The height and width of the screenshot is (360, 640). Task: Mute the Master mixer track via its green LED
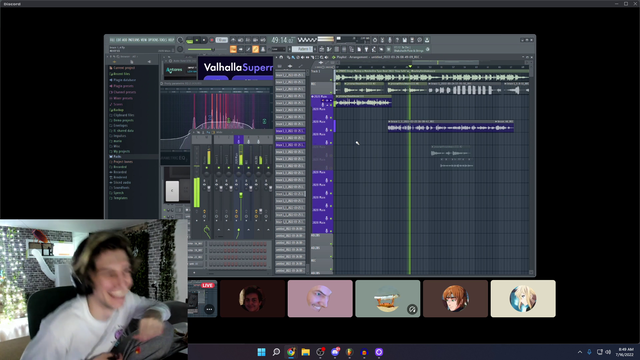click(207, 168)
